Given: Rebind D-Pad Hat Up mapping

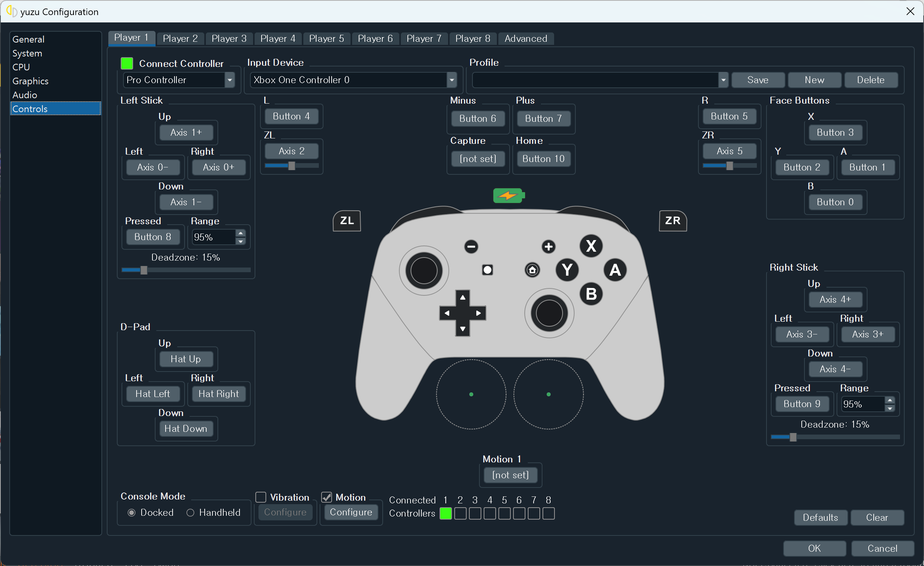Looking at the screenshot, I should (x=186, y=359).
